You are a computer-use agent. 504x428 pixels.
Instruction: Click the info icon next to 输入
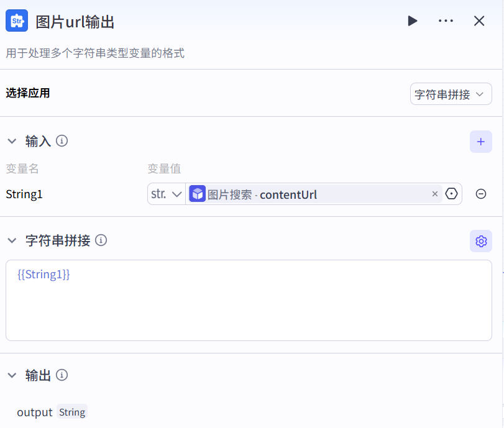point(62,141)
